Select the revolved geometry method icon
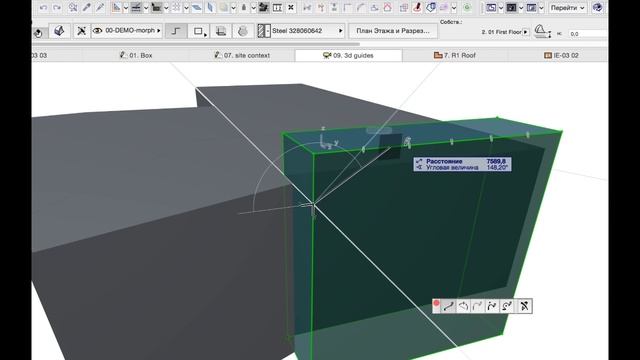 point(242,31)
